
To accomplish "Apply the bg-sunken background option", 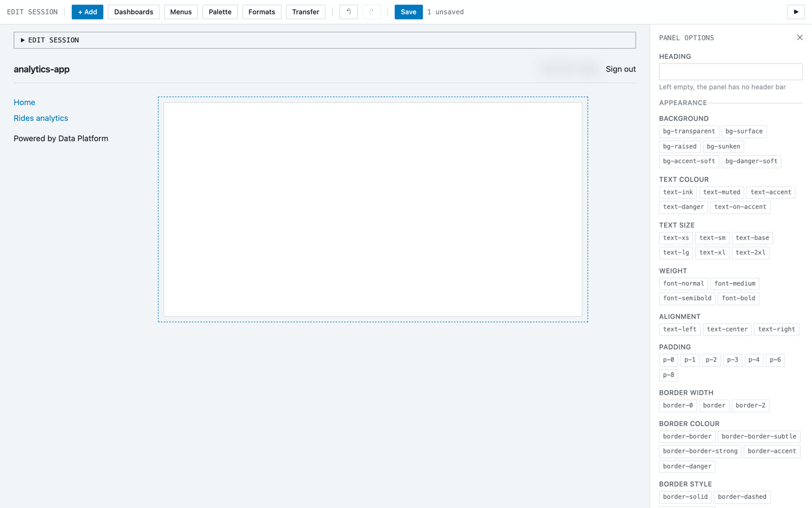I will [x=723, y=146].
